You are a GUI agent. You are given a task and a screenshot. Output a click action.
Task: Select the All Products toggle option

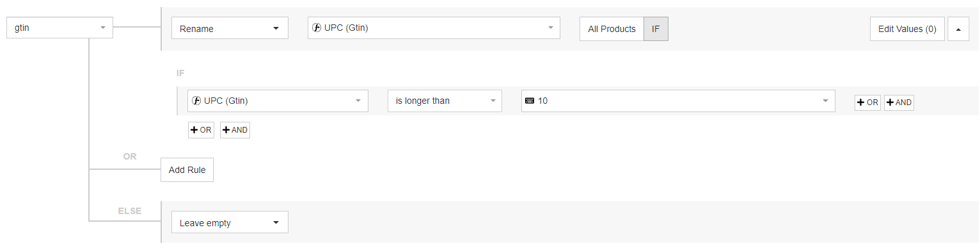point(612,29)
